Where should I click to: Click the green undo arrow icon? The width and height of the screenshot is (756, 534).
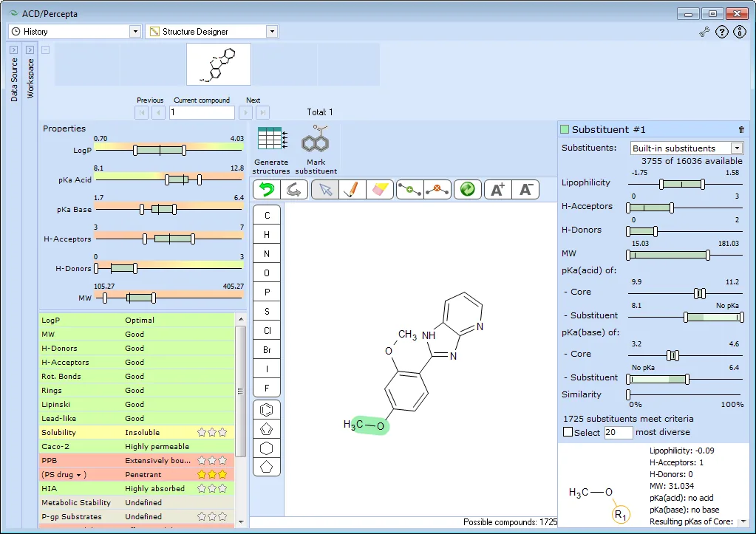click(267, 189)
